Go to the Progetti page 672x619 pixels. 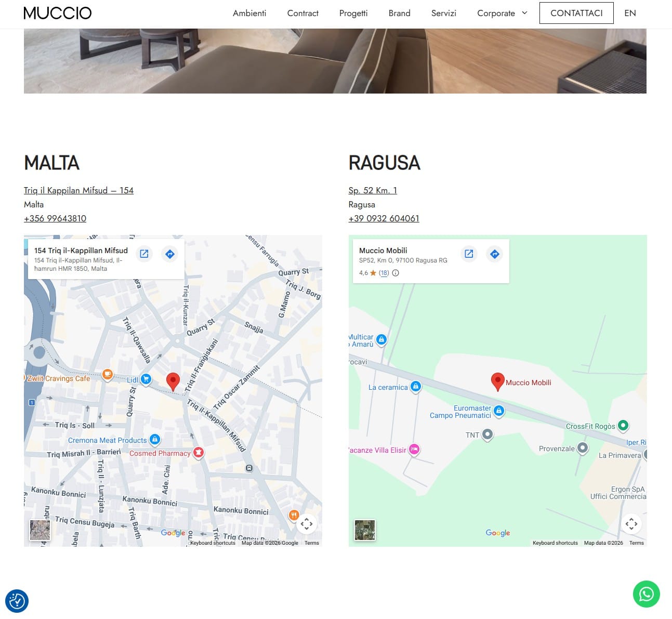pos(353,13)
